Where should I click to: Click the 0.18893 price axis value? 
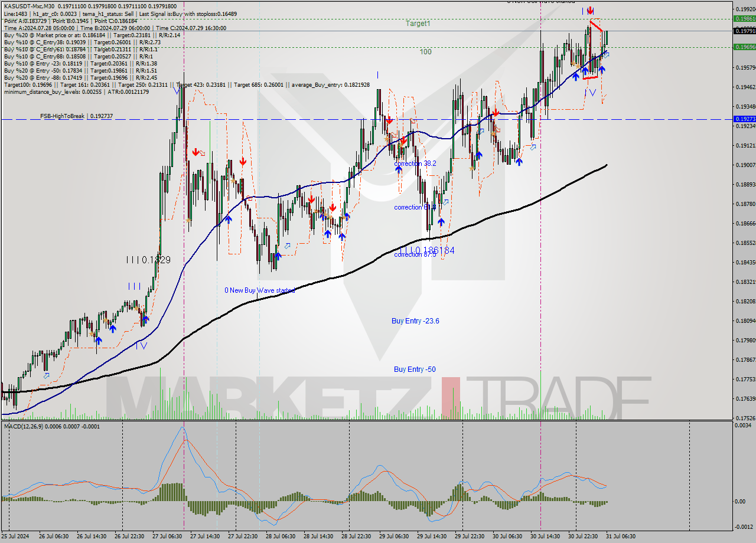tap(745, 184)
